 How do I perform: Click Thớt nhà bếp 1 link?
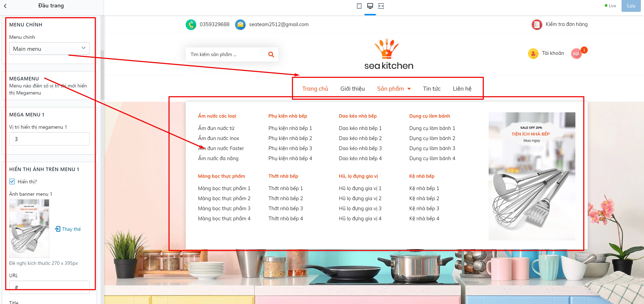pos(286,188)
